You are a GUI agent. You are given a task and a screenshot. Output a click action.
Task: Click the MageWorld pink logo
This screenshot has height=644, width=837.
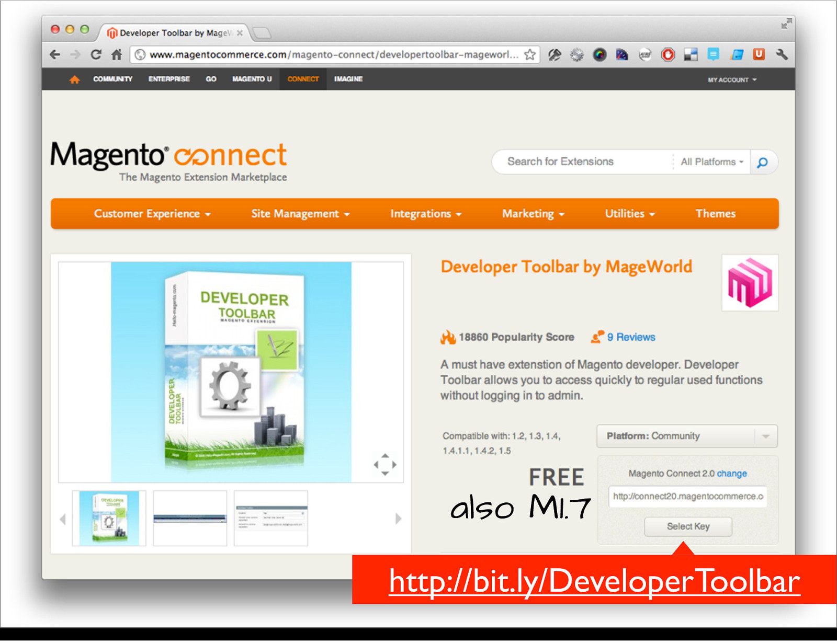click(750, 283)
